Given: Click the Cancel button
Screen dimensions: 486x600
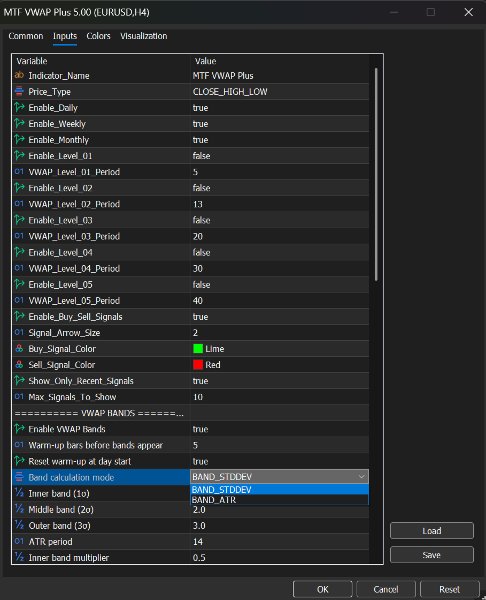Looking at the screenshot, I should tap(386, 589).
